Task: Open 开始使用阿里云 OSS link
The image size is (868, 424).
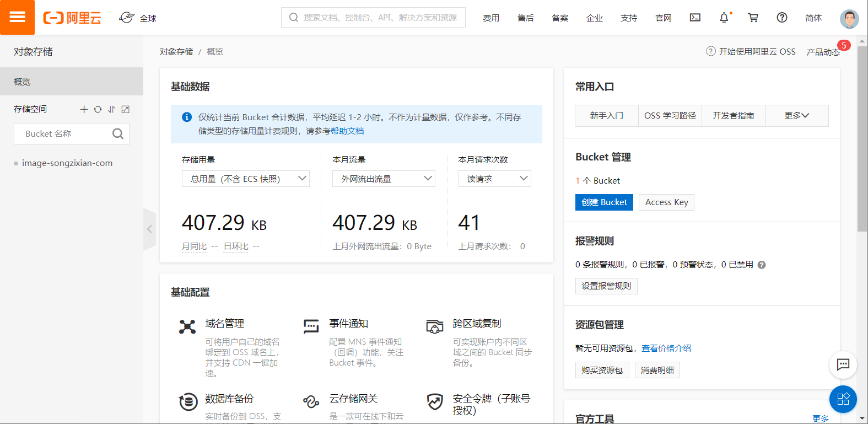Action: pos(751,51)
